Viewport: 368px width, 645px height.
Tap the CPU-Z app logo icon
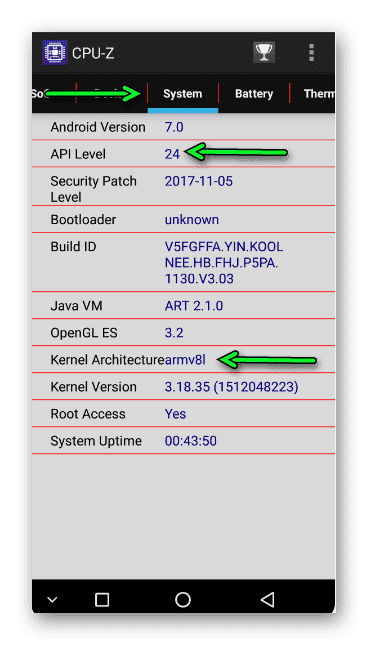(55, 53)
